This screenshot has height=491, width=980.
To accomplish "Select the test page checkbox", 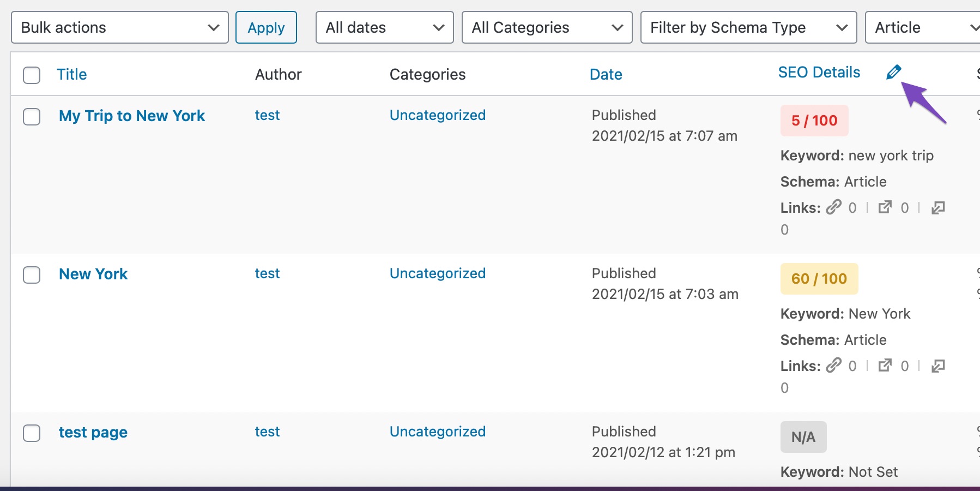I will pyautogui.click(x=32, y=433).
